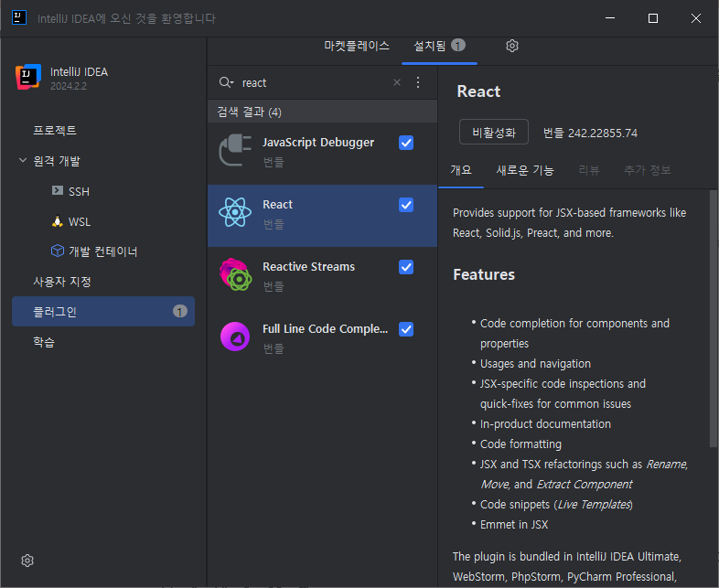Image resolution: width=719 pixels, height=588 pixels.
Task: Disable the JavaScript Debugger plugin checkbox
Action: (x=406, y=143)
